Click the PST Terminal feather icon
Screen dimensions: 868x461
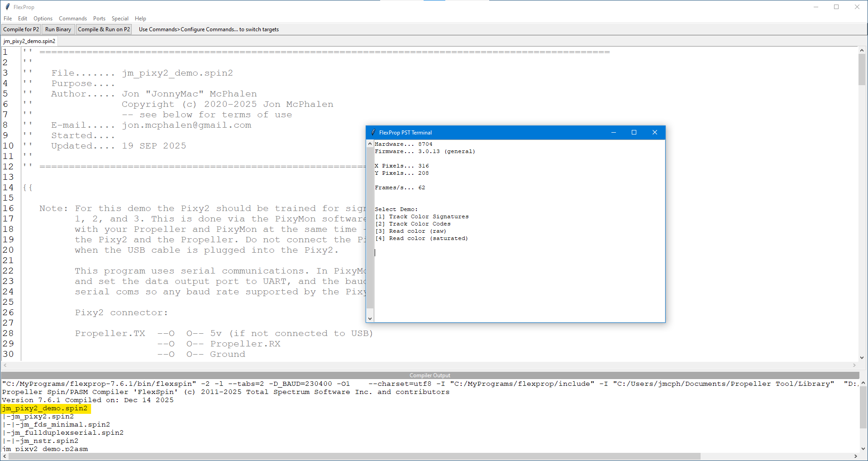pyautogui.click(x=373, y=132)
